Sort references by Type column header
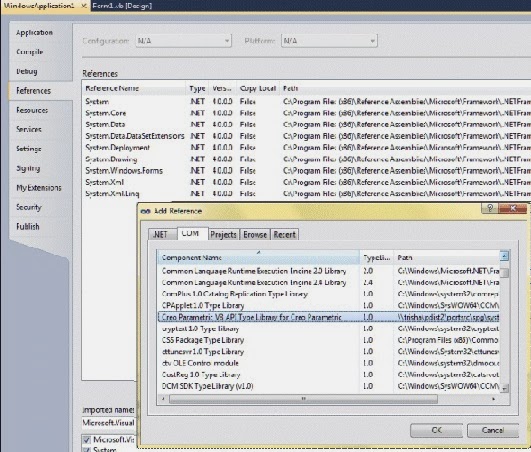Image resolution: width=531 pixels, height=452 pixels. tap(197, 88)
